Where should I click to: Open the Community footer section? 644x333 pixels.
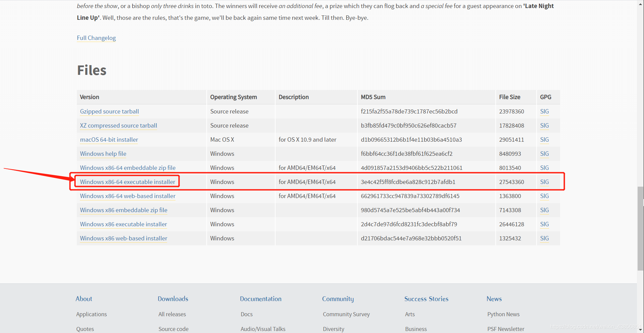(x=338, y=299)
